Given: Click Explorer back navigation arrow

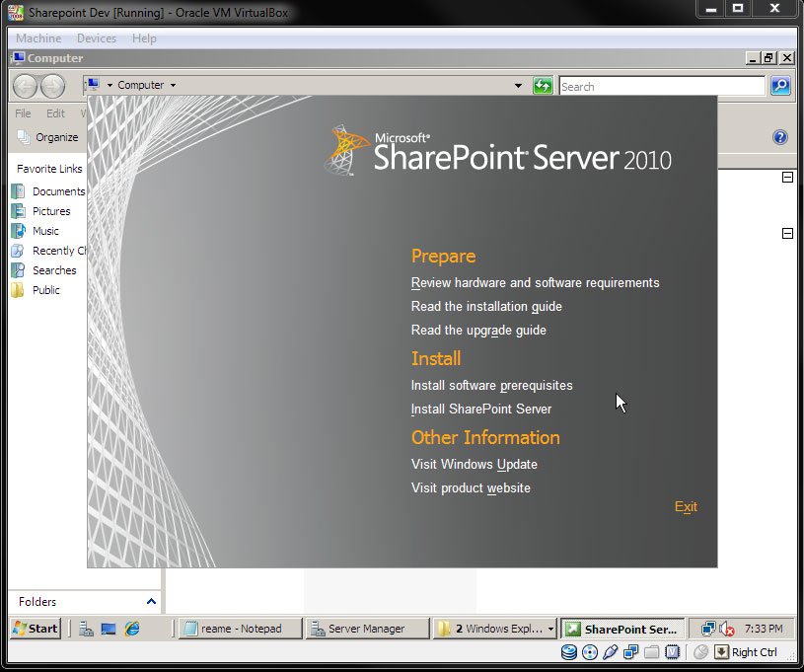Looking at the screenshot, I should coord(25,86).
